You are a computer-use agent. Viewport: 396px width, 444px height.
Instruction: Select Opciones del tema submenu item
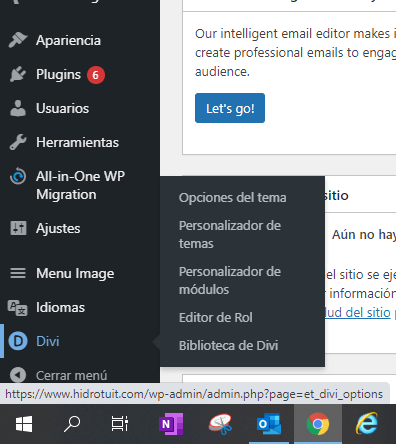click(232, 198)
